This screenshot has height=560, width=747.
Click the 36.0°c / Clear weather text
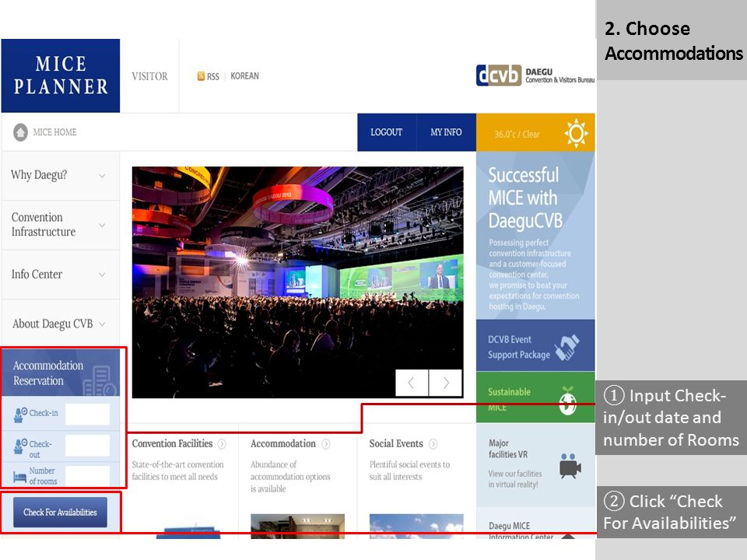tap(517, 135)
